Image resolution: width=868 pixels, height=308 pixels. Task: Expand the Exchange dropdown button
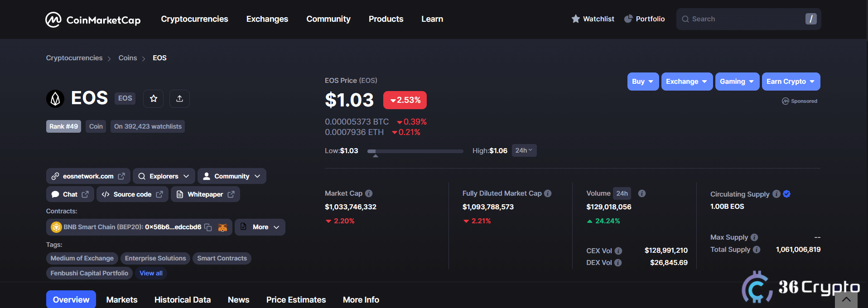(x=687, y=82)
